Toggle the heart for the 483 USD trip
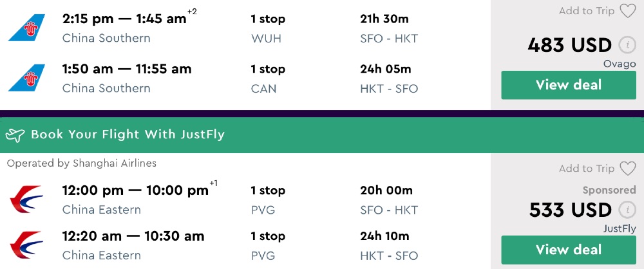 point(627,11)
